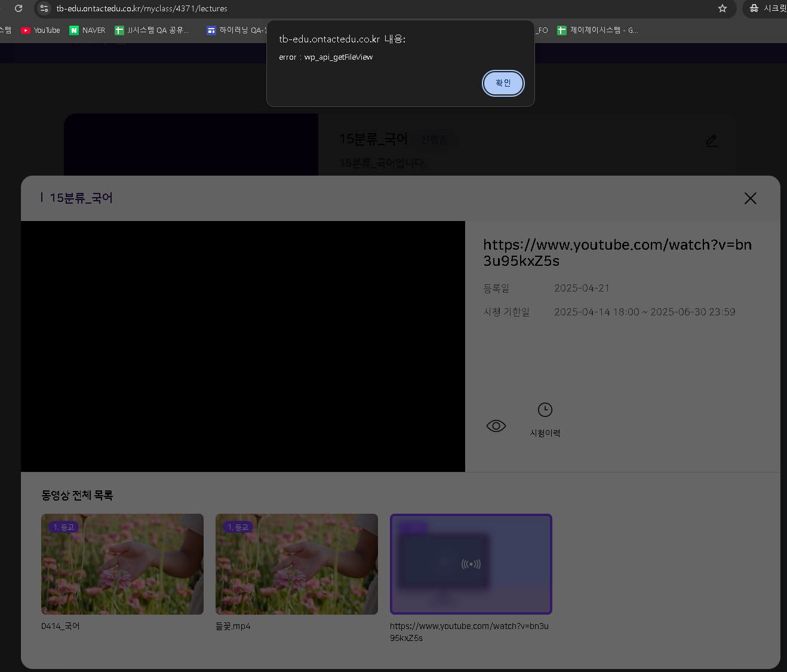This screenshot has height=672, width=787.
Task: Toggle the eye view icon
Action: (x=496, y=426)
